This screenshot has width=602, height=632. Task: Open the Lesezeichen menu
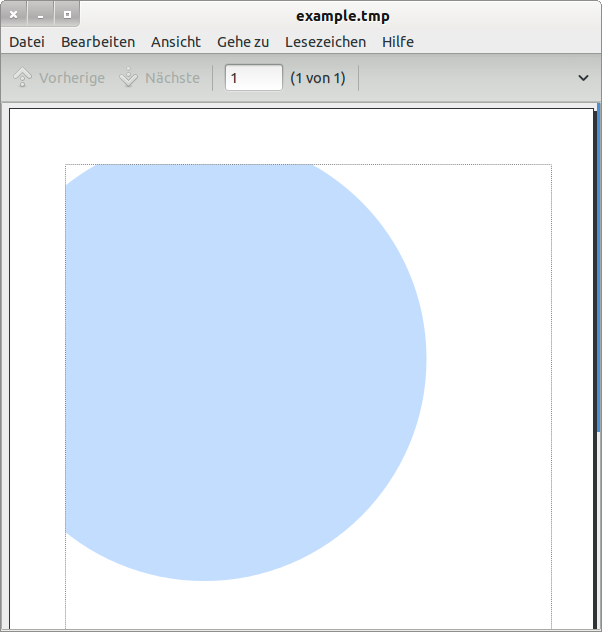325,42
